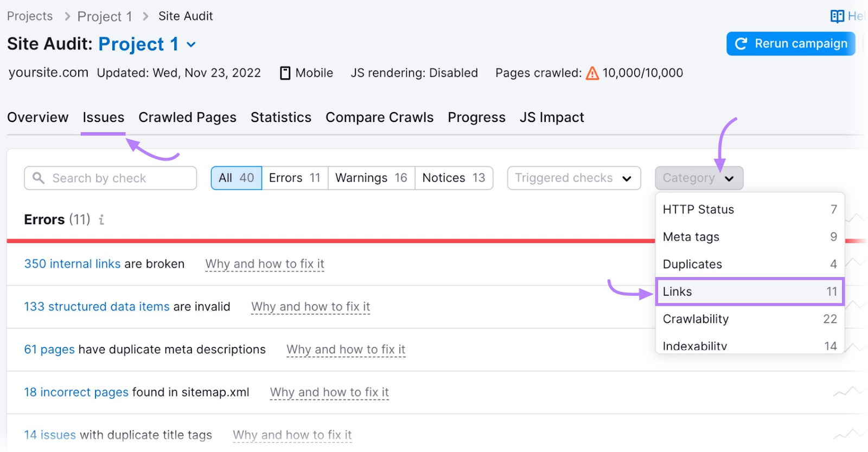Click the magnifier icon in search box
Screen dimensions: 868x452
pos(39,178)
